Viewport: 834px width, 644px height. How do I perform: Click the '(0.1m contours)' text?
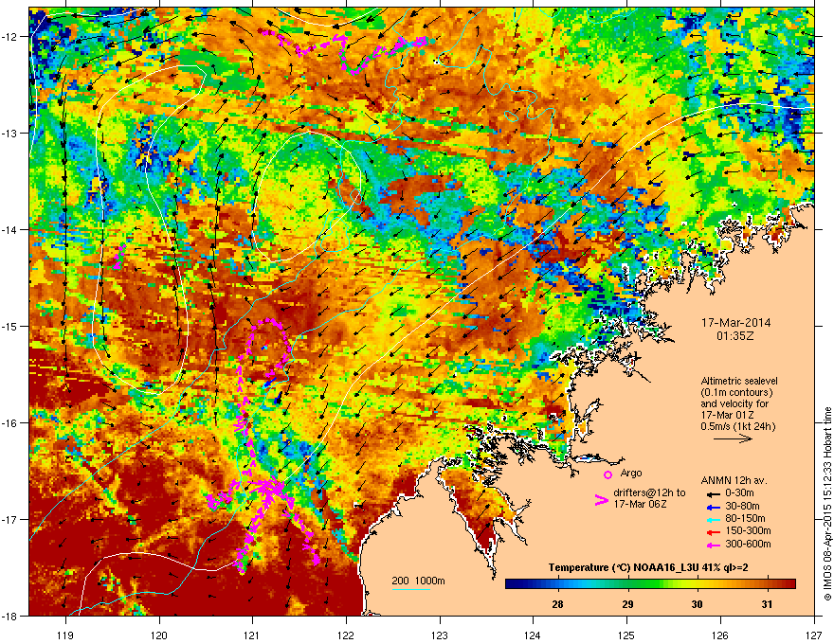pos(736,392)
